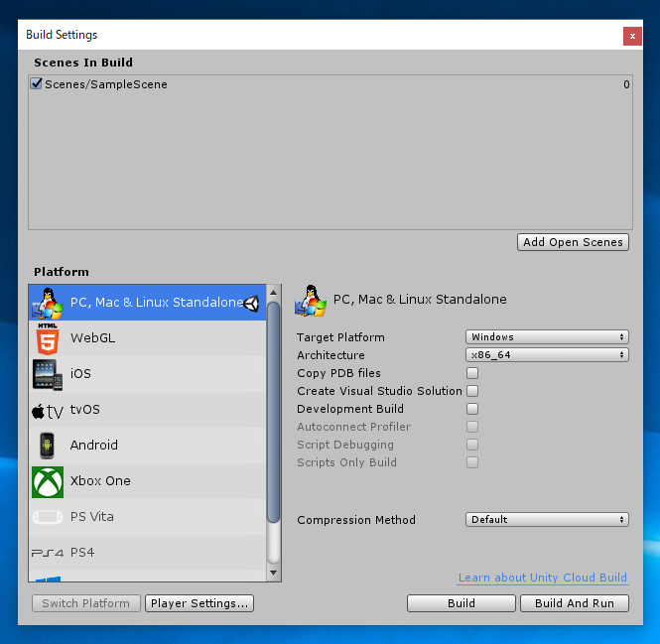Click the PS Vita console icon
660x644 pixels.
pyautogui.click(x=48, y=517)
